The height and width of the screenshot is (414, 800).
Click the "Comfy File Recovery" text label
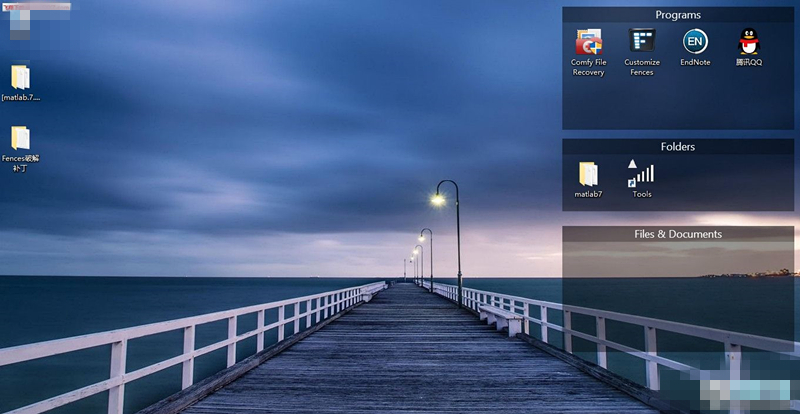click(588, 67)
